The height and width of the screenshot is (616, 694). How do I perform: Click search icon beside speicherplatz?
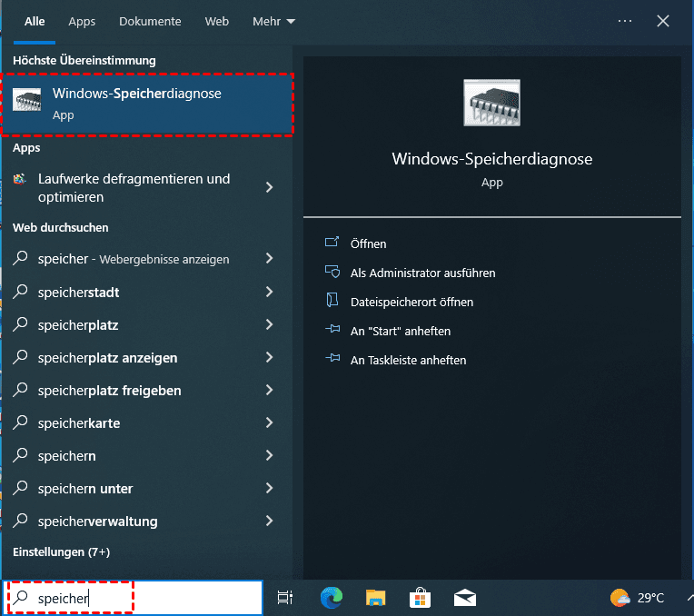tap(20, 324)
